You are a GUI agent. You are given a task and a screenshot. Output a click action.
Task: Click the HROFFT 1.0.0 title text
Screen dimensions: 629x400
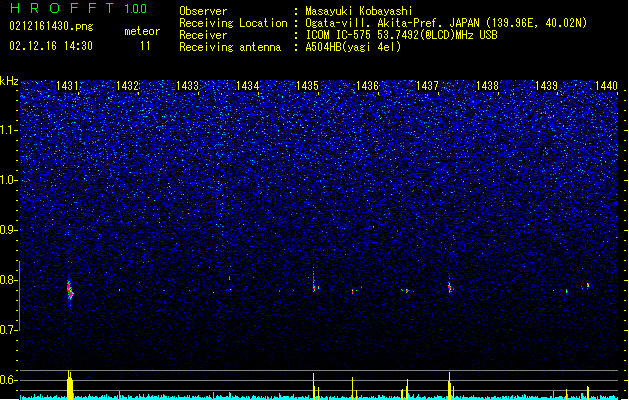[79, 8]
